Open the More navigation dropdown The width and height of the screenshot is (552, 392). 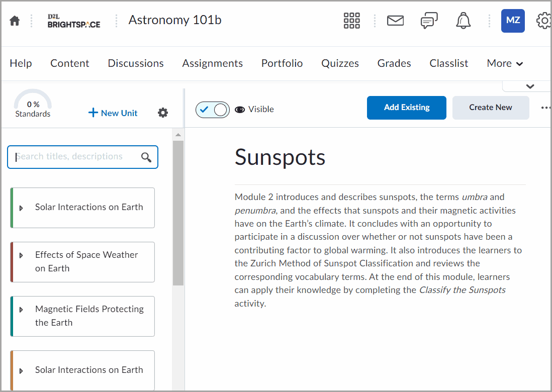[504, 63]
